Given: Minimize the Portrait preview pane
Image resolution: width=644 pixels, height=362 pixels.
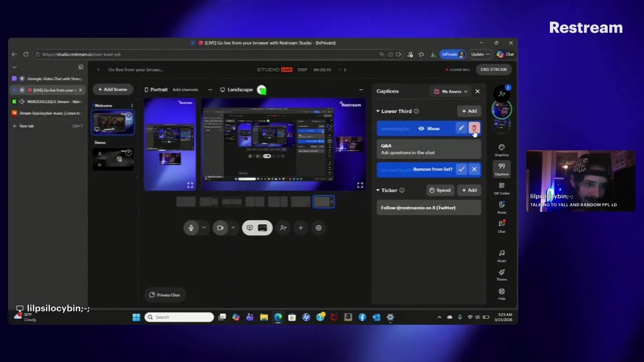Looking at the screenshot, I should pos(210,89).
